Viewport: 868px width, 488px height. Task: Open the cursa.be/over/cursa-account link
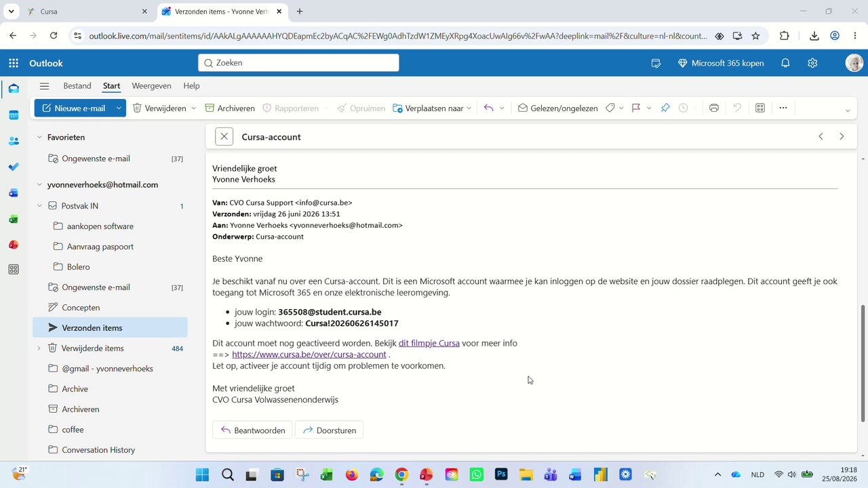click(x=309, y=354)
